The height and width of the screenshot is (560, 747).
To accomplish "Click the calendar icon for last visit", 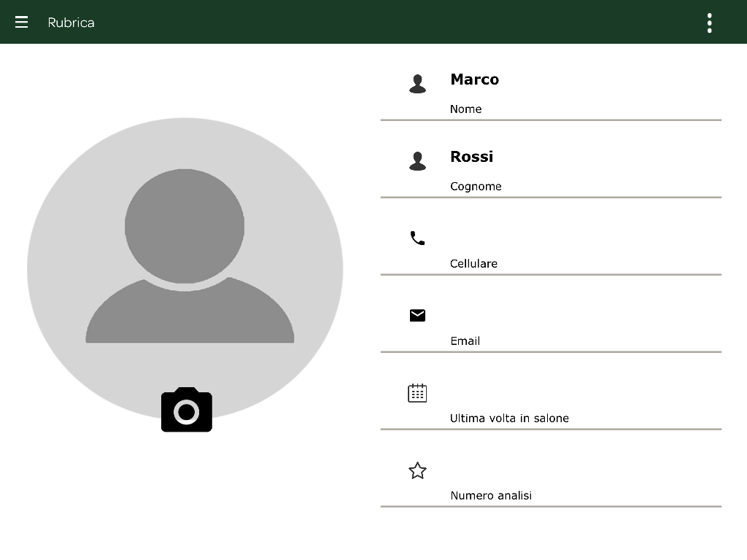I will pos(417,393).
